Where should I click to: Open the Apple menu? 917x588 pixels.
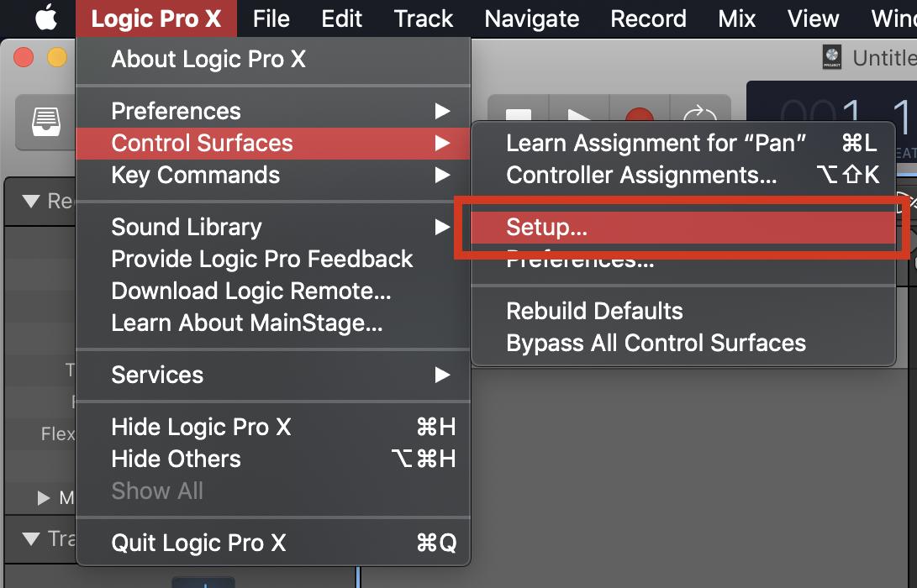click(46, 18)
